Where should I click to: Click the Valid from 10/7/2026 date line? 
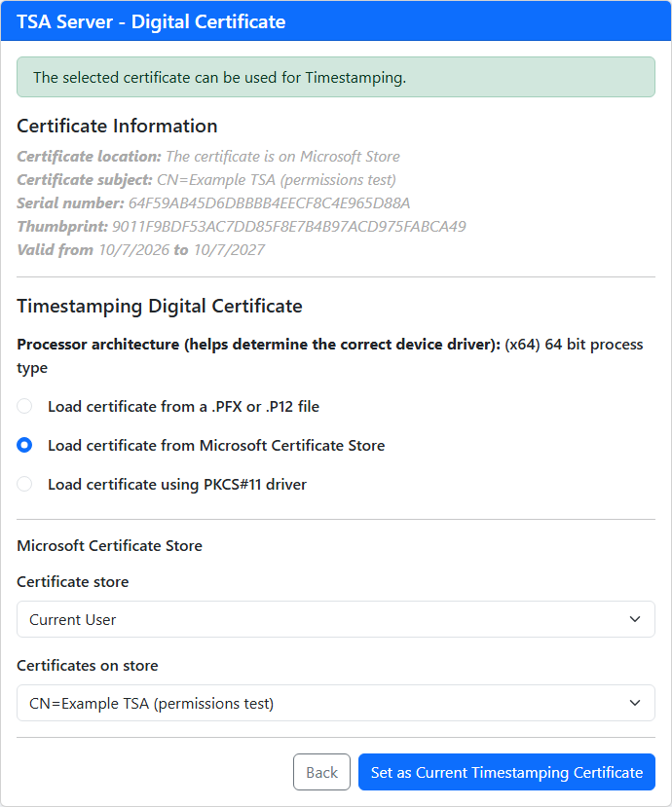[140, 250]
